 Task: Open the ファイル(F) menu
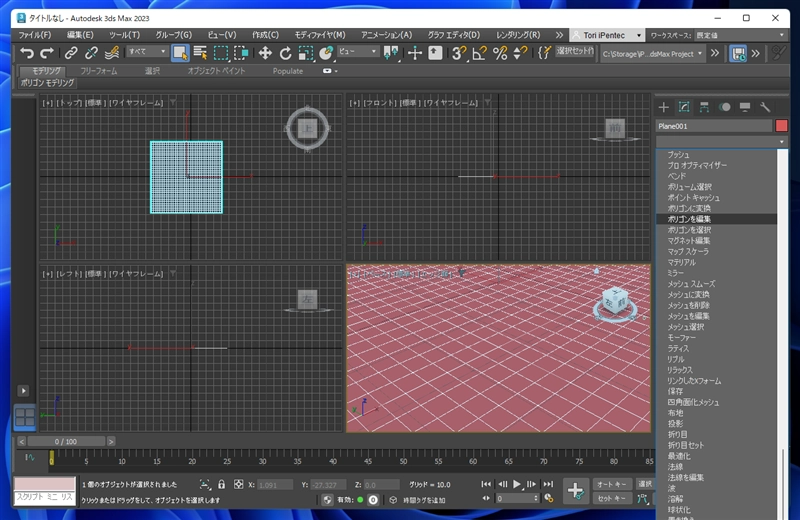tap(35, 35)
